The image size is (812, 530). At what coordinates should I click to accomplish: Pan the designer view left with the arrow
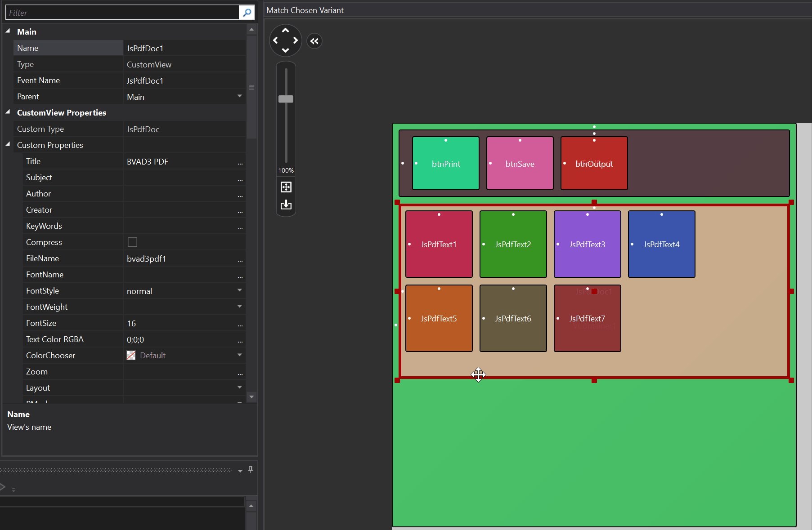[275, 40]
